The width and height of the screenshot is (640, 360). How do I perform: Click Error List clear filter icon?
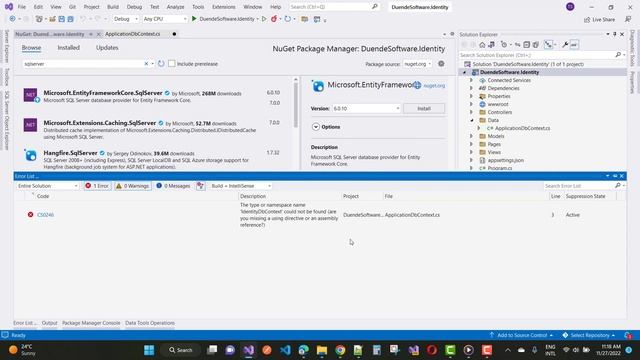point(200,186)
